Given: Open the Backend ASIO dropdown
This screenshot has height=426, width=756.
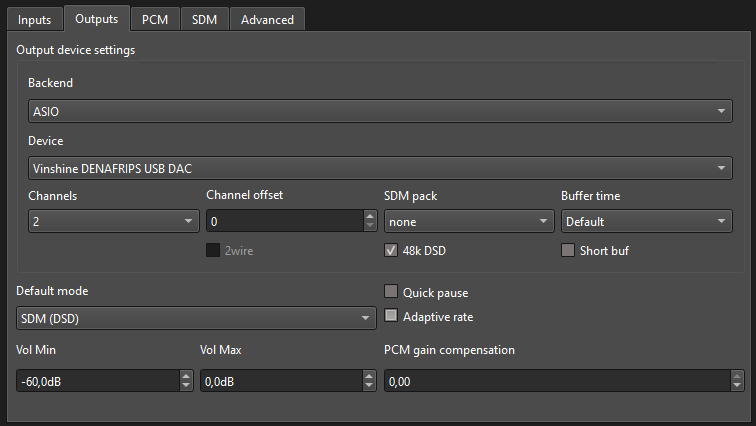Looking at the screenshot, I should click(x=380, y=111).
